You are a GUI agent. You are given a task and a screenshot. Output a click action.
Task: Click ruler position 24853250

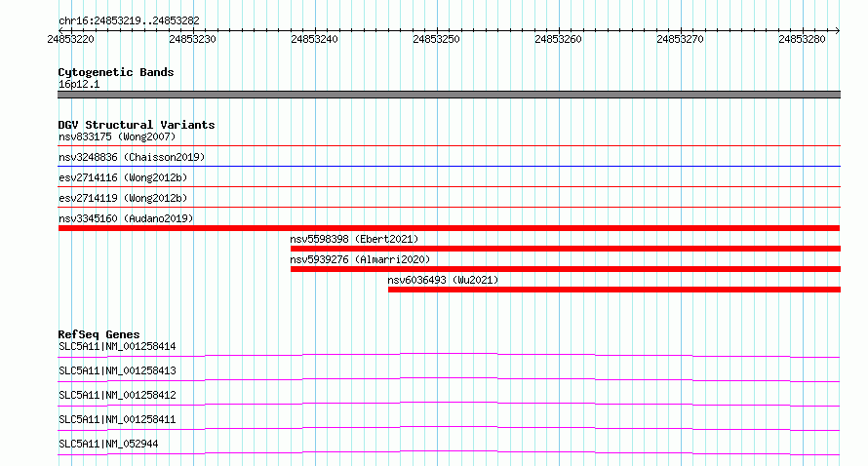tap(436, 39)
